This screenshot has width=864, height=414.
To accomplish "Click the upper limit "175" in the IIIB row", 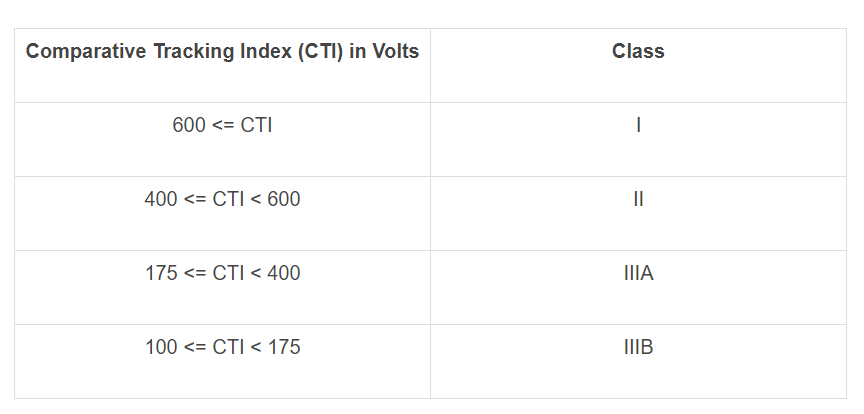I will click(283, 348).
